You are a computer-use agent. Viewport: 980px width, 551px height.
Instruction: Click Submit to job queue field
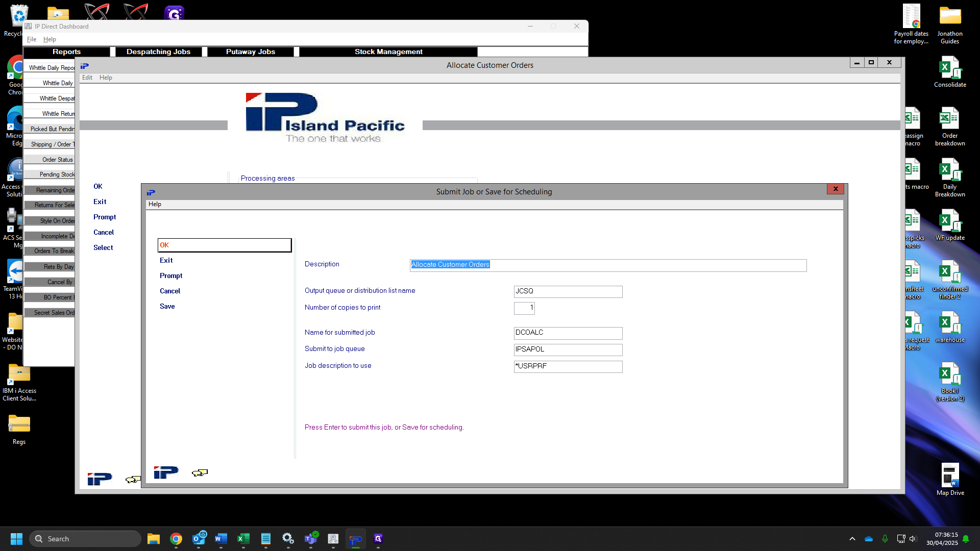click(568, 350)
